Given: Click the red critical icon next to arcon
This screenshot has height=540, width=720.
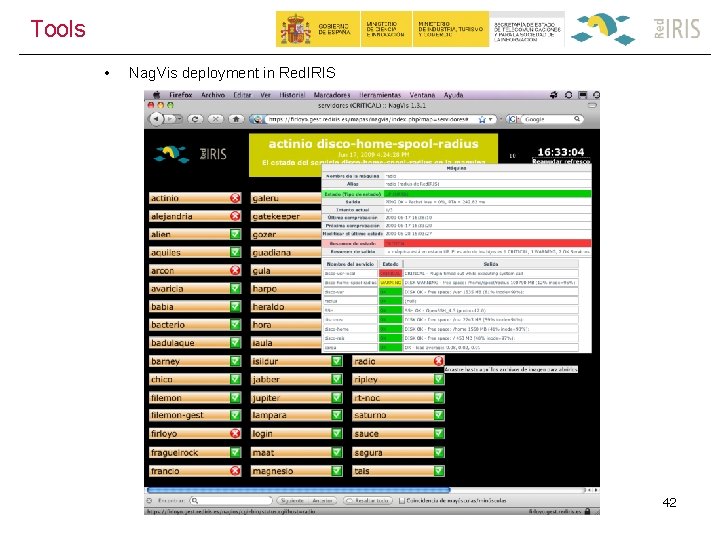Looking at the screenshot, I should click(235, 270).
